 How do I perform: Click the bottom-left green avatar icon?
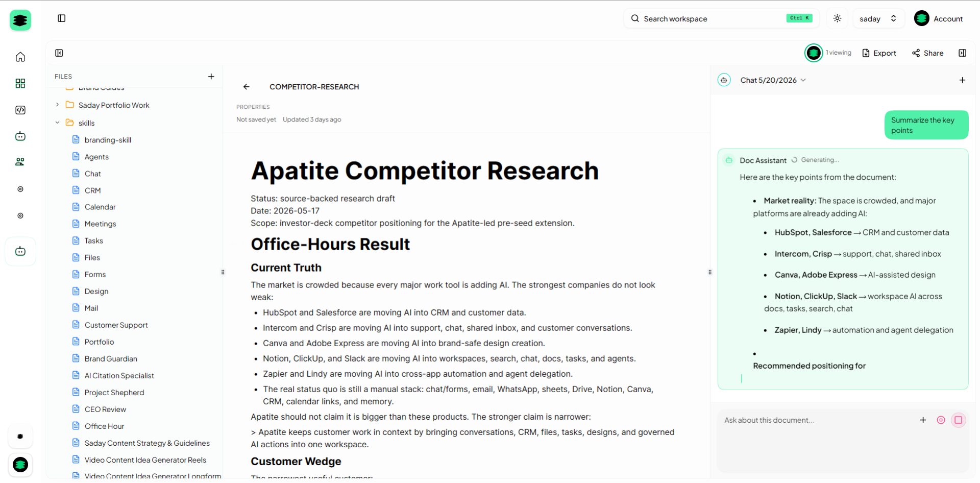tap(20, 465)
